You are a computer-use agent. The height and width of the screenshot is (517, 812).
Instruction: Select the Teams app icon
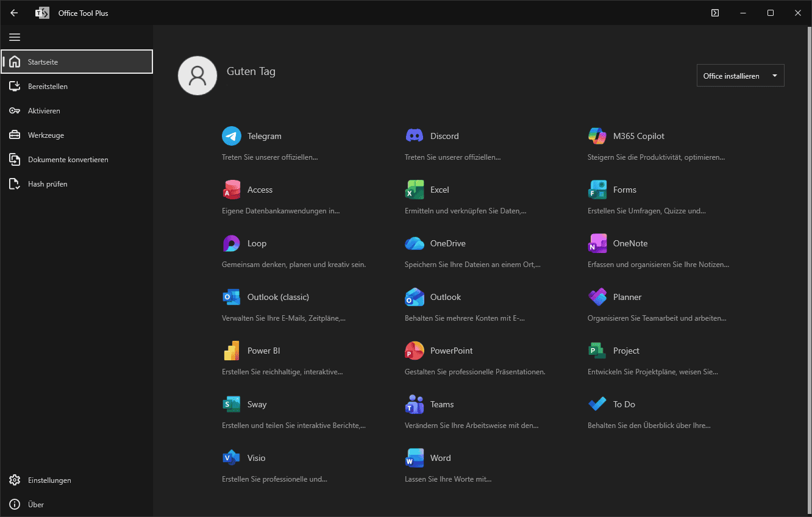(415, 404)
